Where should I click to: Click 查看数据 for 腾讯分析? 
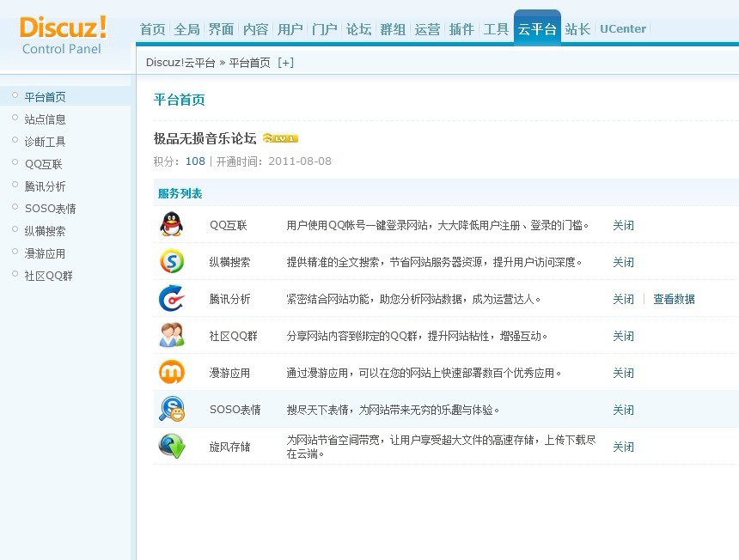(x=674, y=299)
